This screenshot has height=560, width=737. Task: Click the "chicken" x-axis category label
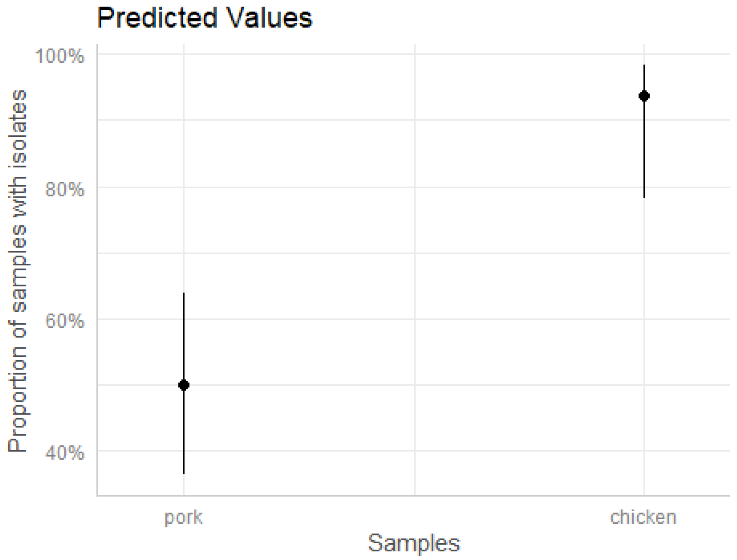(x=643, y=517)
